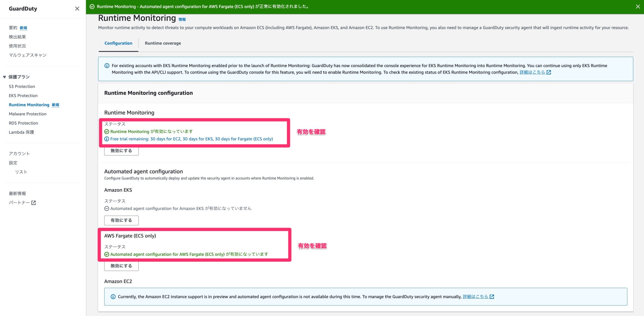Open Malware Protection in the sidebar

point(28,114)
